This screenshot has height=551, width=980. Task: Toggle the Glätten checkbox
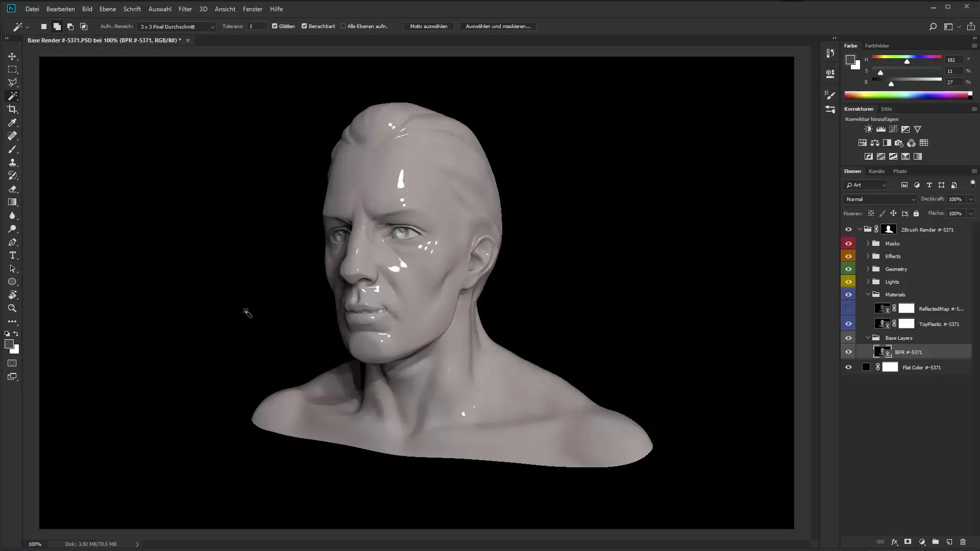[x=275, y=26]
